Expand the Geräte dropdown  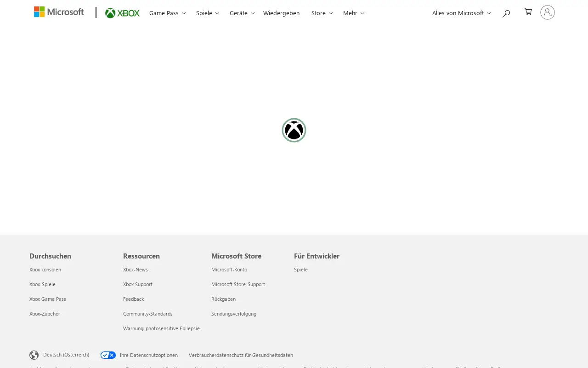[242, 13]
